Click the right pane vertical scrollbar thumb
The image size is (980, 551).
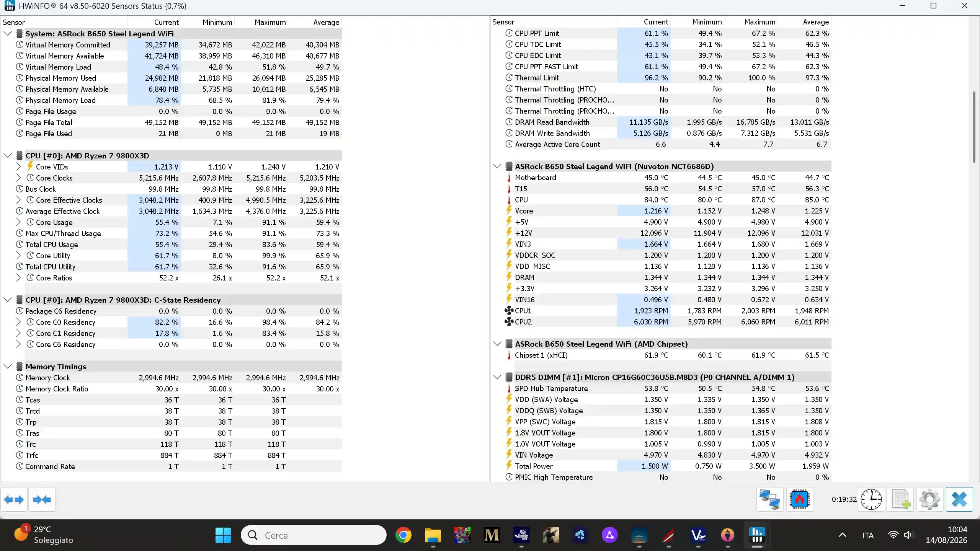(975, 127)
